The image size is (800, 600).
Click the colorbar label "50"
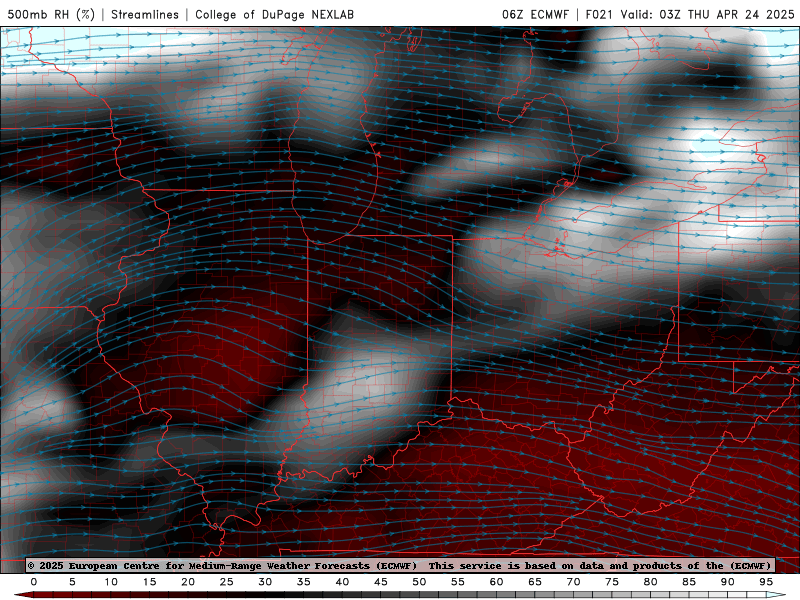click(x=419, y=582)
